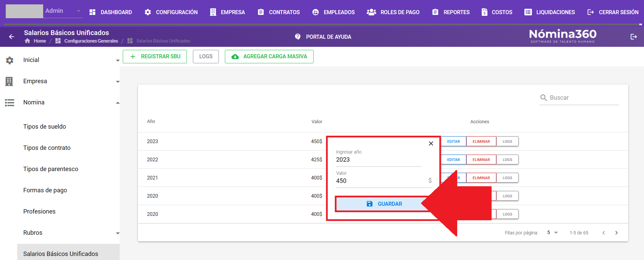Click Cerrar Sesión to log out
Image resolution: width=644 pixels, height=260 pixels.
[x=613, y=12]
